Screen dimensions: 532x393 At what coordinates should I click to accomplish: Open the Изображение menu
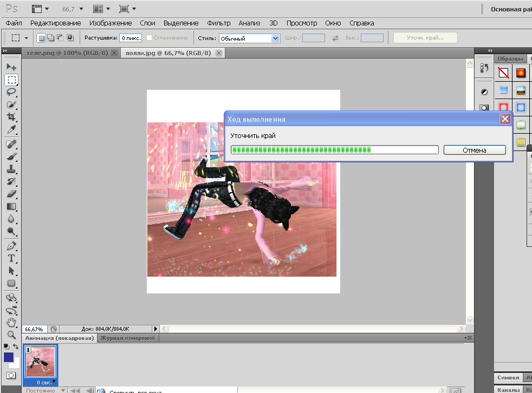click(x=111, y=23)
